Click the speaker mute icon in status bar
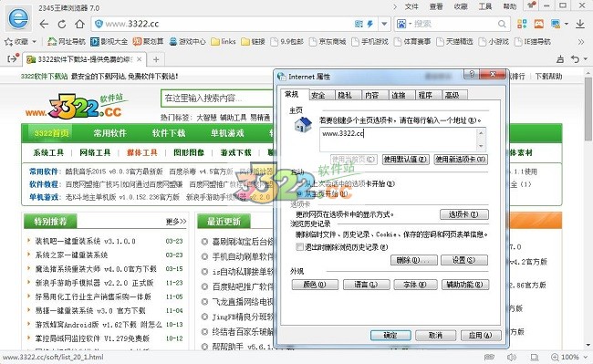Screen dimensions: 593x364 click(x=512, y=358)
